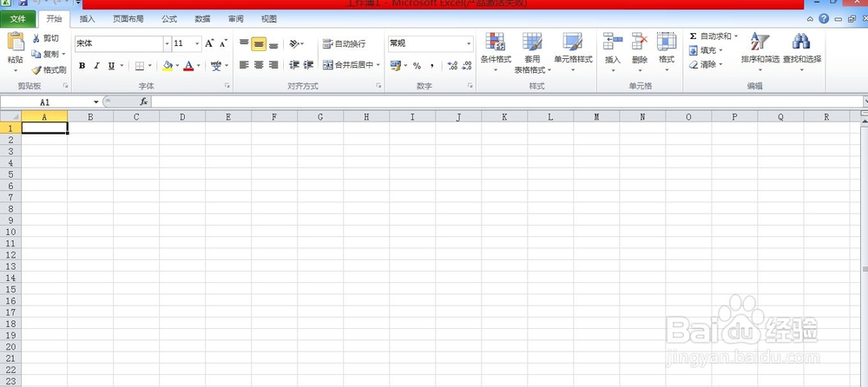
Task: Align text right
Action: tap(273, 65)
